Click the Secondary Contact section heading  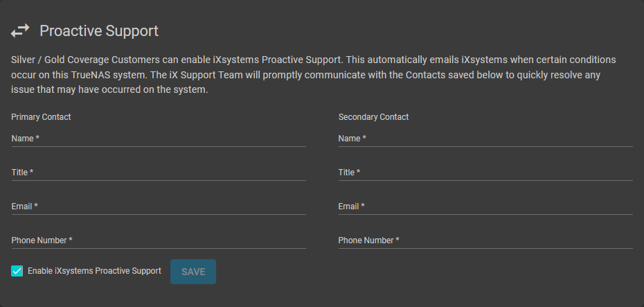pos(373,117)
